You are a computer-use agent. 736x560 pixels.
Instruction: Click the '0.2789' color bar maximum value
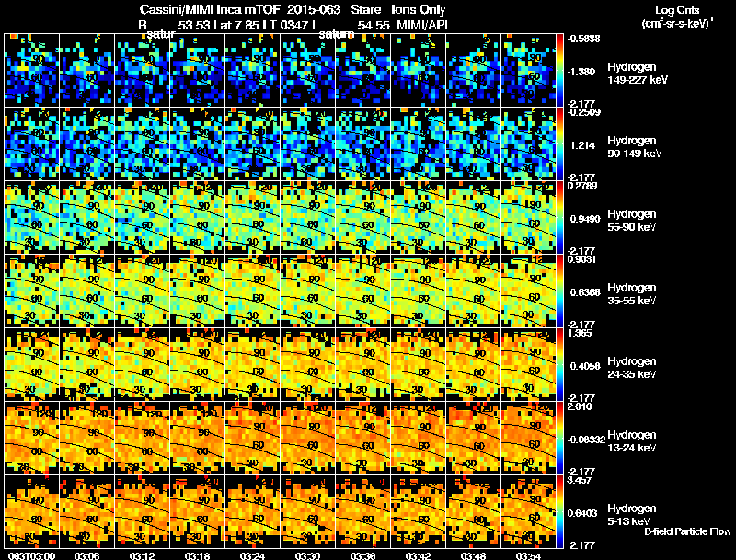pyautogui.click(x=582, y=186)
